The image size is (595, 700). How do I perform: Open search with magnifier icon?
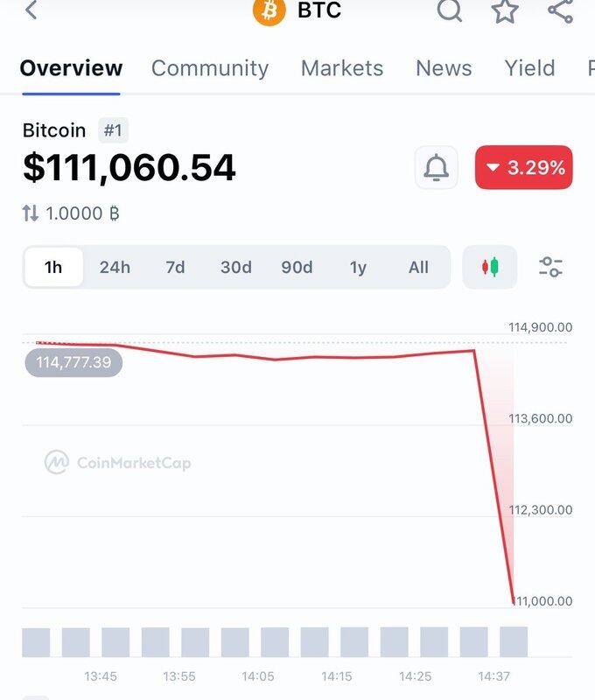pyautogui.click(x=449, y=10)
